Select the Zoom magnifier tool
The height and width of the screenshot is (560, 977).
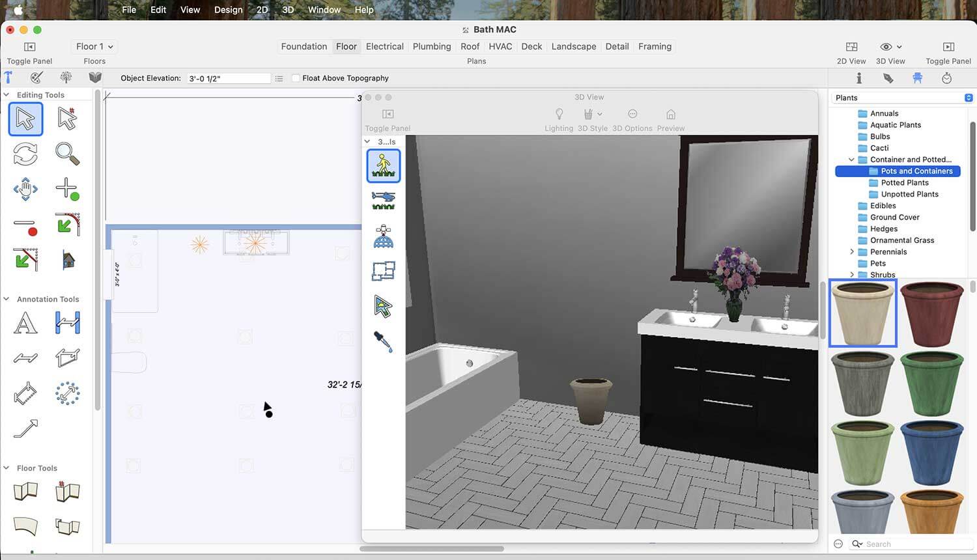67,154
